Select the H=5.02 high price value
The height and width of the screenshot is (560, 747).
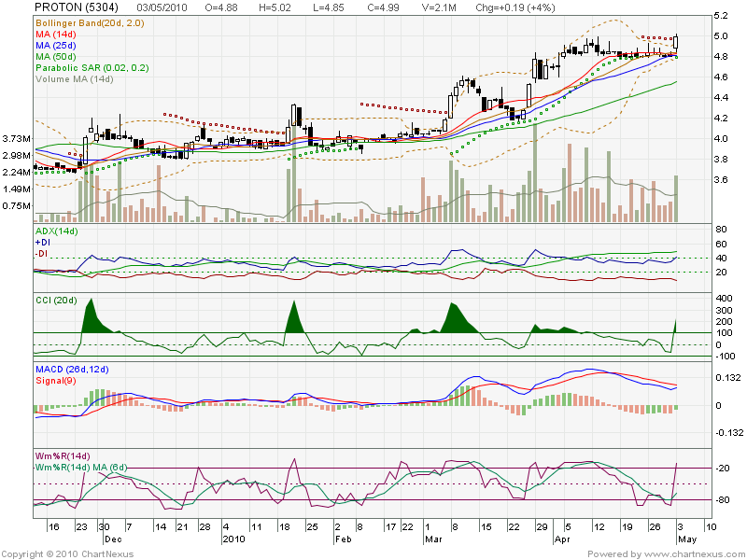click(x=275, y=7)
